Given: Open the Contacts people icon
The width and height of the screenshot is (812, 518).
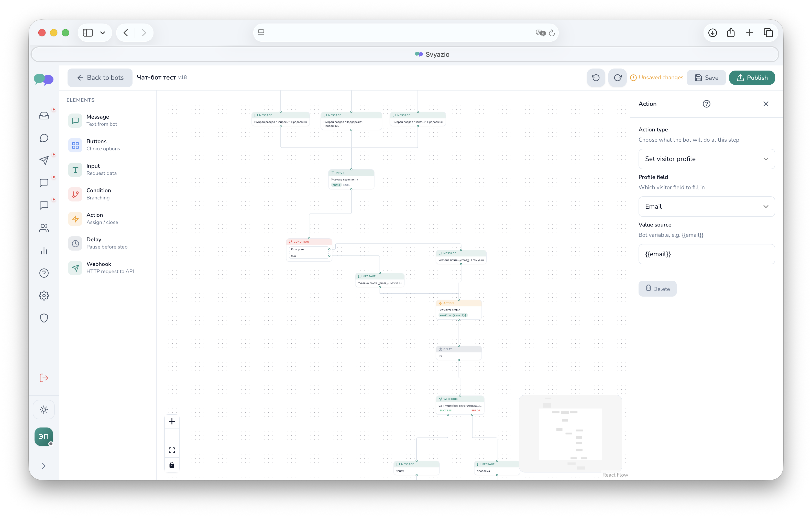Looking at the screenshot, I should click(44, 228).
